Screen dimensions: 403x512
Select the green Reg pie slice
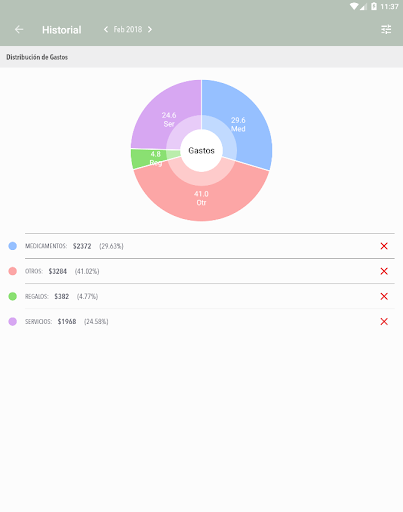[147, 159]
